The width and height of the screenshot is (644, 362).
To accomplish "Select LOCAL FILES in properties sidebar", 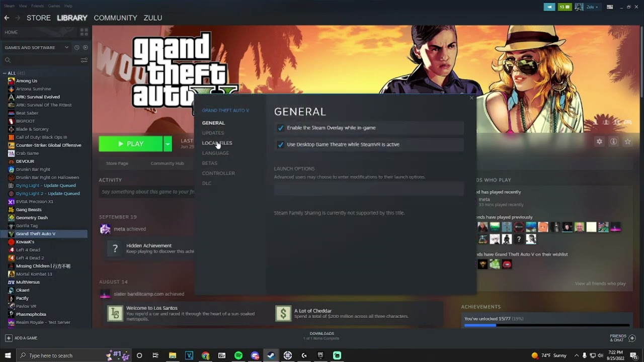I will click(217, 143).
